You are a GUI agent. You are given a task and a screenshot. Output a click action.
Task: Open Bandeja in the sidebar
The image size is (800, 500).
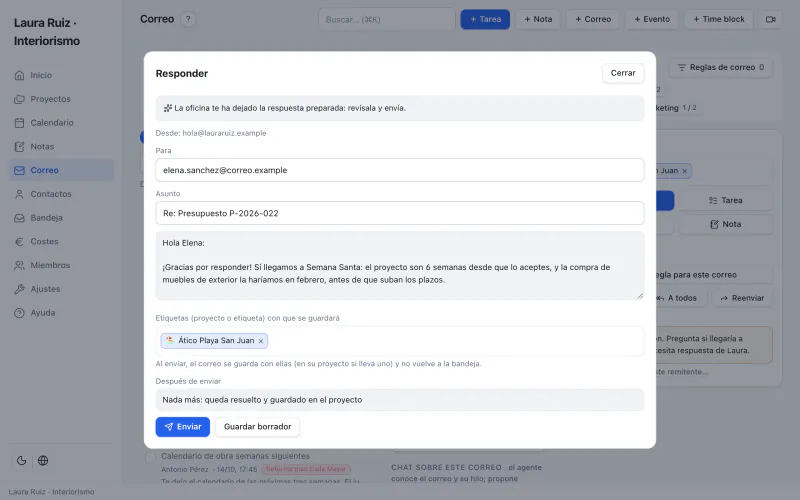(x=61, y=217)
